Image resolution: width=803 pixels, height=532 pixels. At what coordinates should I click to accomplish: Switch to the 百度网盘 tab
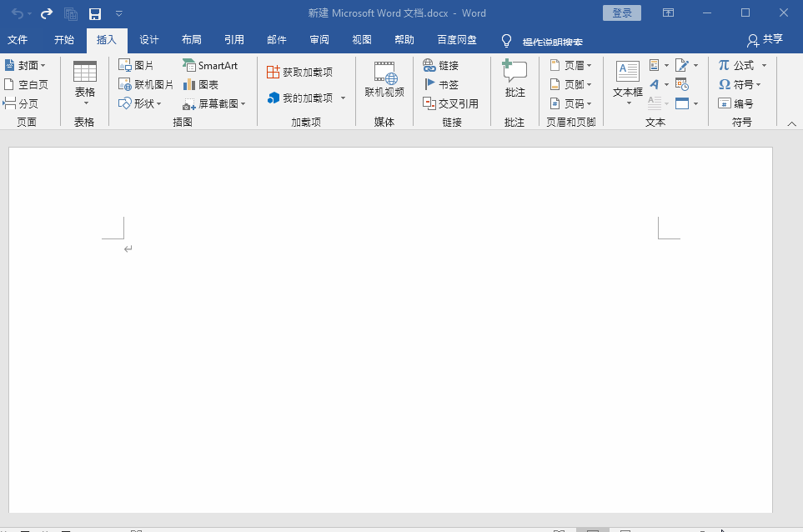pos(457,40)
